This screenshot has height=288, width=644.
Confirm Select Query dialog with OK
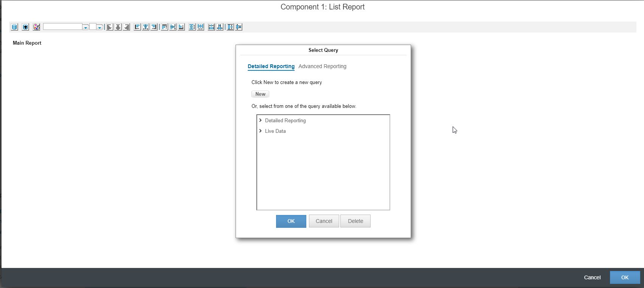click(x=291, y=221)
